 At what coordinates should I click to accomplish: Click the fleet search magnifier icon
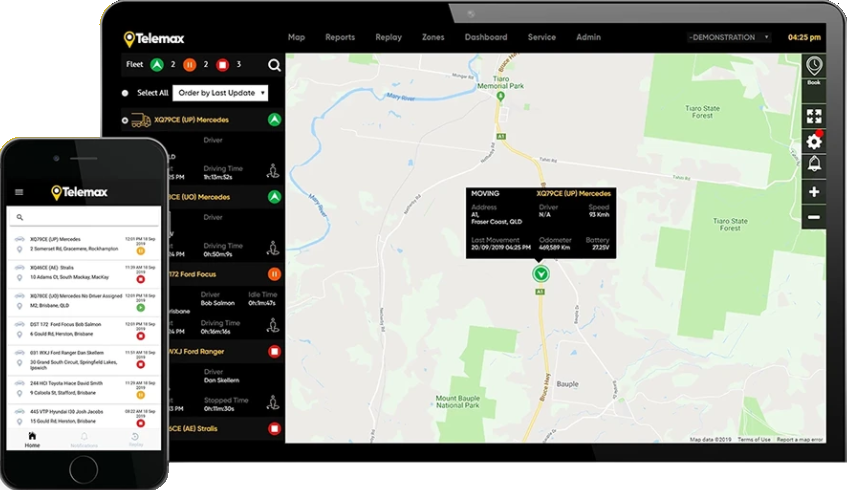coord(274,65)
